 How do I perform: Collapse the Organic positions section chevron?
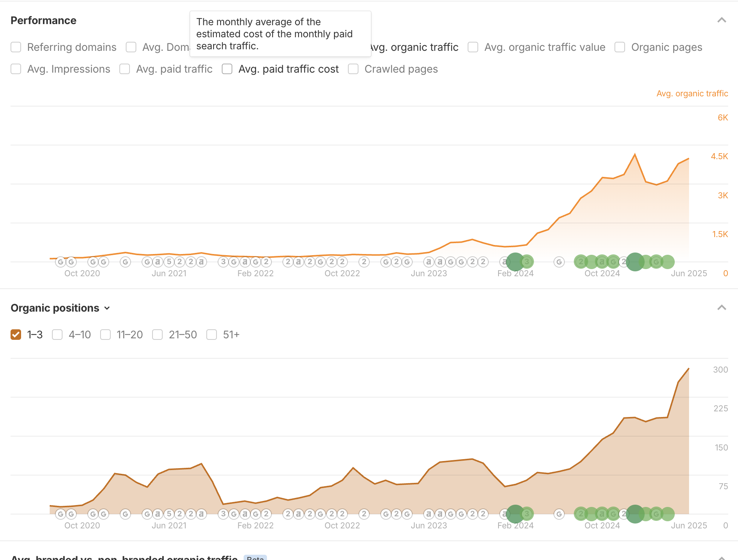click(x=721, y=308)
